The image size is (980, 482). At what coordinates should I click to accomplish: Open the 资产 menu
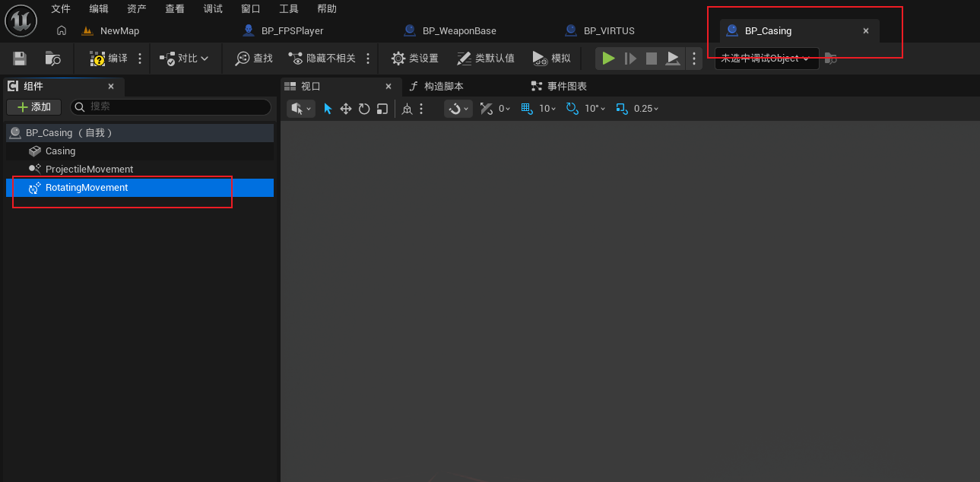click(137, 9)
